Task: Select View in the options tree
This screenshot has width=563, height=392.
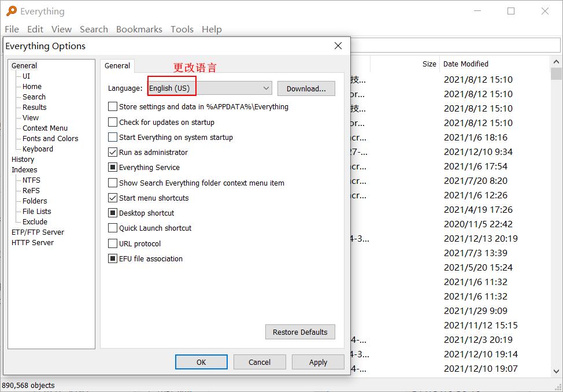Action: [x=31, y=117]
